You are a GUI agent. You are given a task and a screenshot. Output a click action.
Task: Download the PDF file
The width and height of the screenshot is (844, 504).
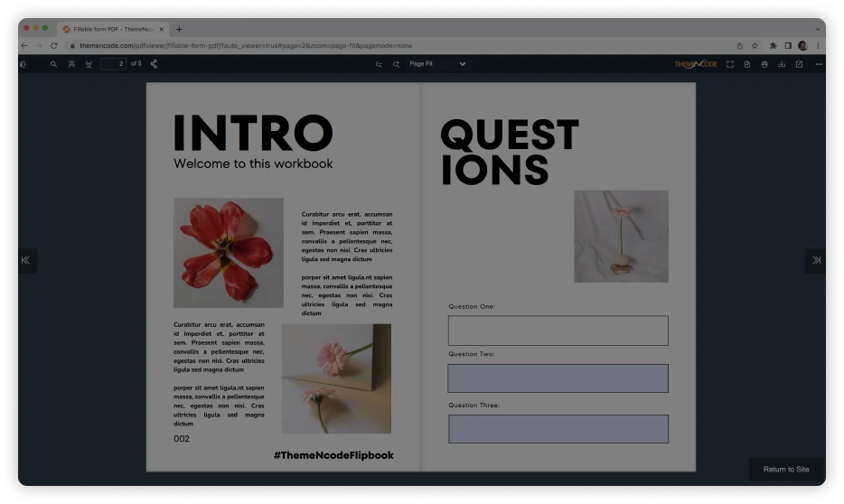tap(782, 64)
